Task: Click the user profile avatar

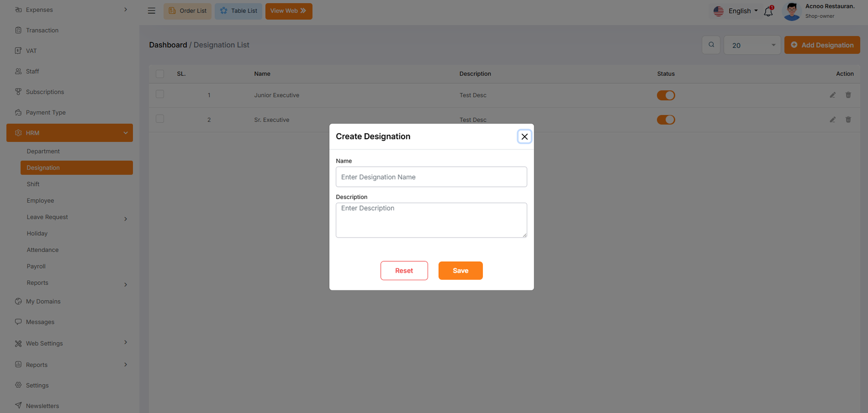Action: point(792,11)
